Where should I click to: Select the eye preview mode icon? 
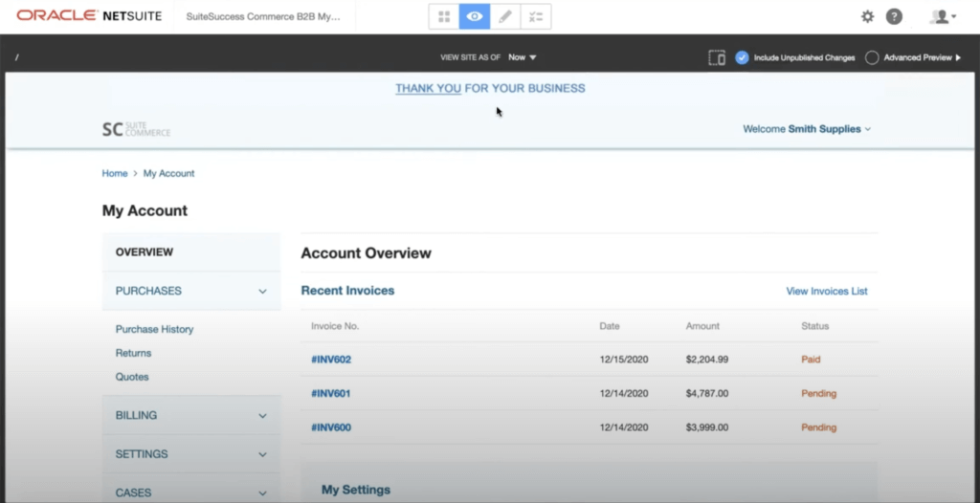[475, 16]
